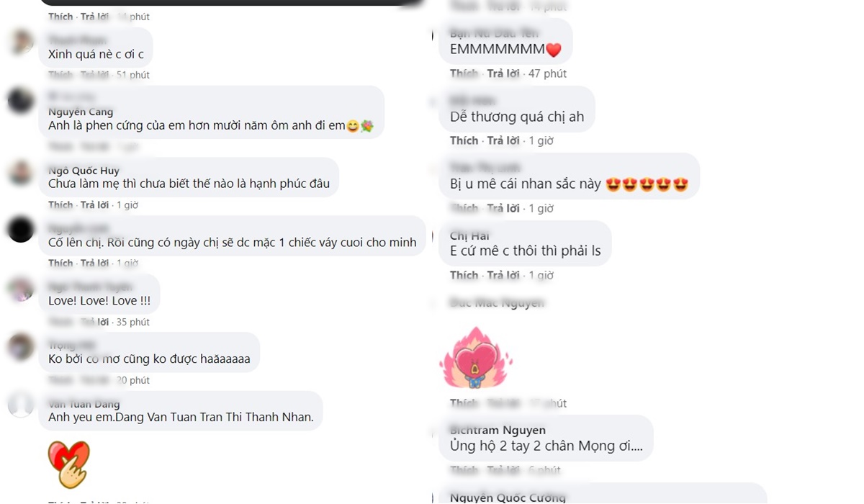Open Nguyên Cang's name link

pos(81,112)
